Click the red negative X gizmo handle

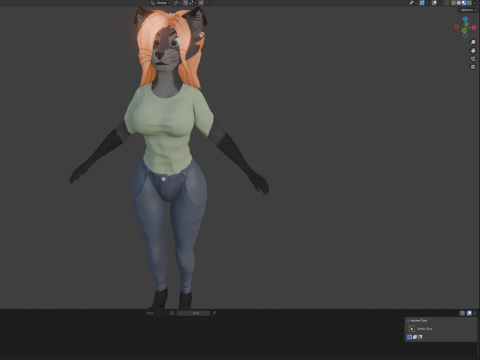click(x=456, y=27)
